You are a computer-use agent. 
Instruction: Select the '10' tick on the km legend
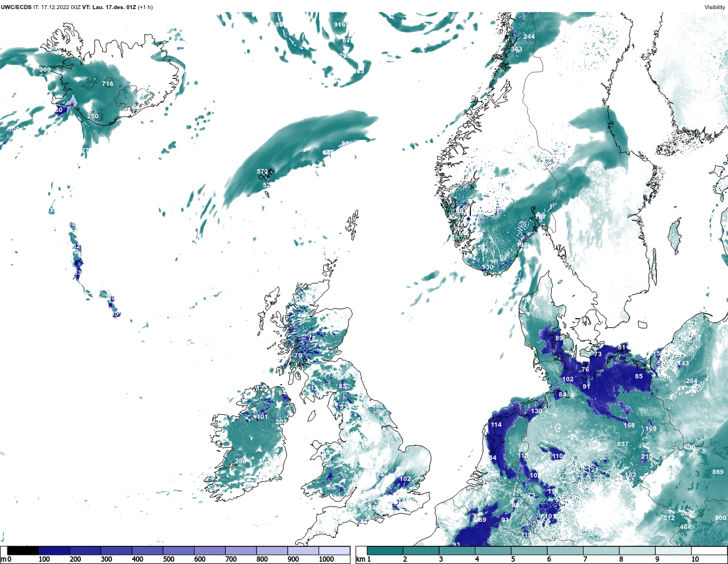click(695, 559)
